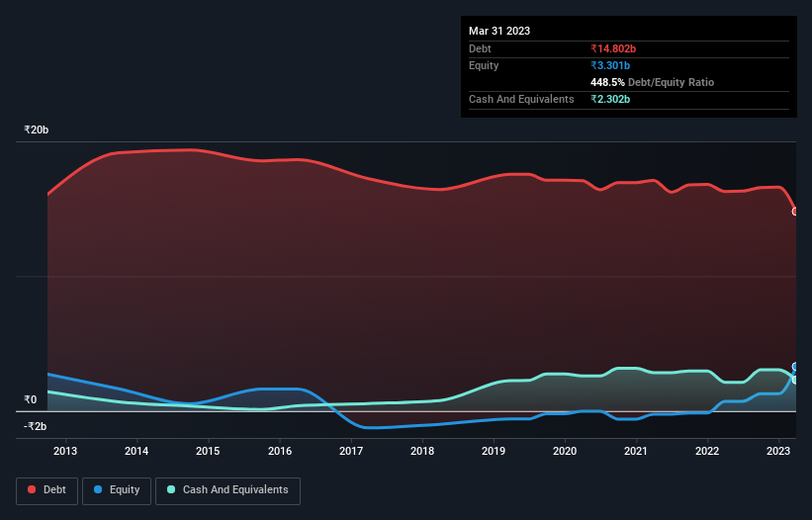Click the 2018 x-axis label

click(x=422, y=451)
